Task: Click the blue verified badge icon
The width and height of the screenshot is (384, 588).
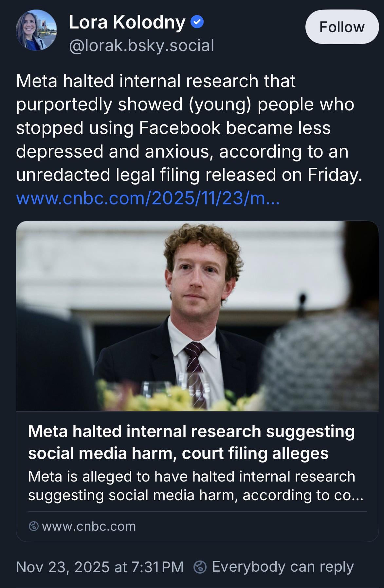Action: tap(197, 22)
